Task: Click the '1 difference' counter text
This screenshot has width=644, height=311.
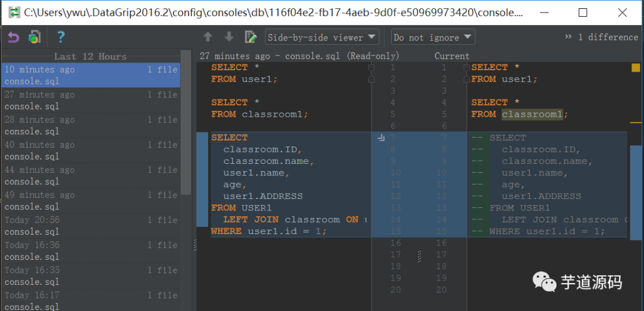Action: tap(608, 37)
